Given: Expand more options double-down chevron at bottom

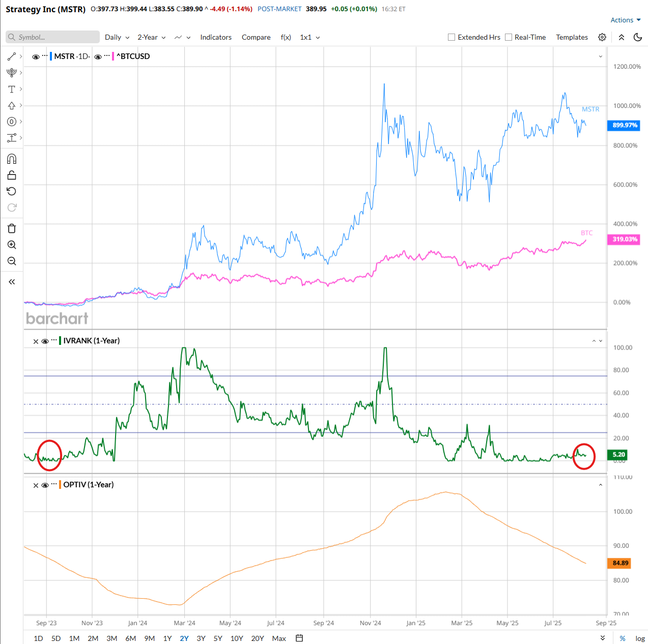Looking at the screenshot, I should point(602,638).
